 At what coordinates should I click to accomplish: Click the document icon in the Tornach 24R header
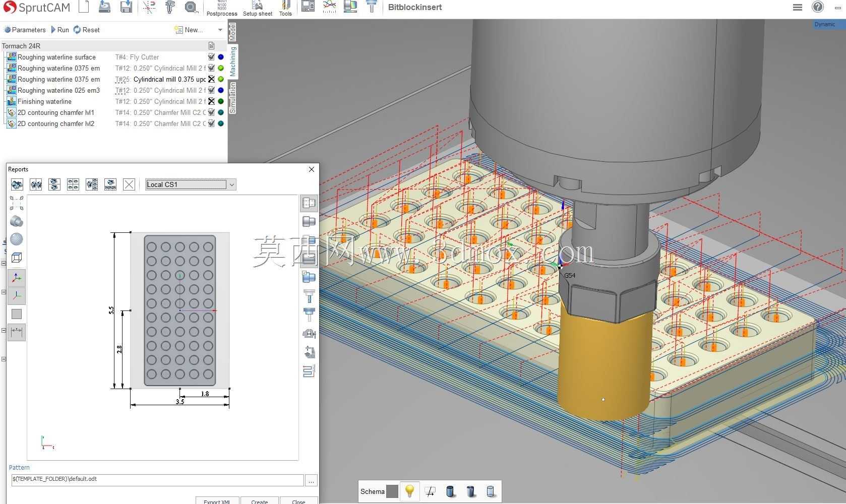coord(211,46)
